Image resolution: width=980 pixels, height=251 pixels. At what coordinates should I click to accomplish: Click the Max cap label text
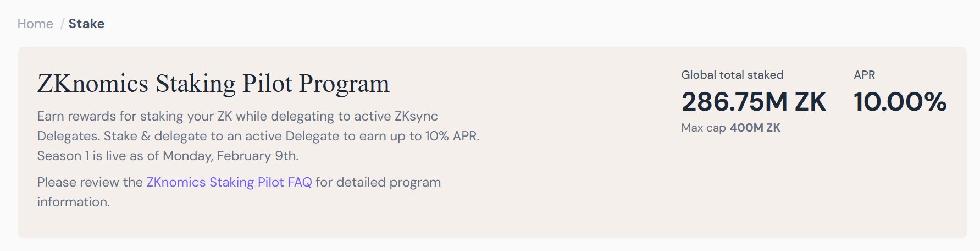pos(704,128)
